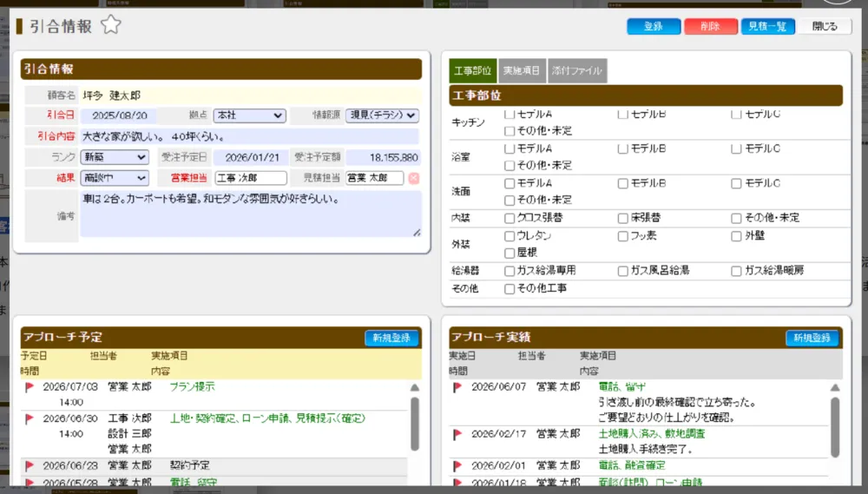Click the 受注予定額 amount field
868x494 pixels.
click(383, 157)
